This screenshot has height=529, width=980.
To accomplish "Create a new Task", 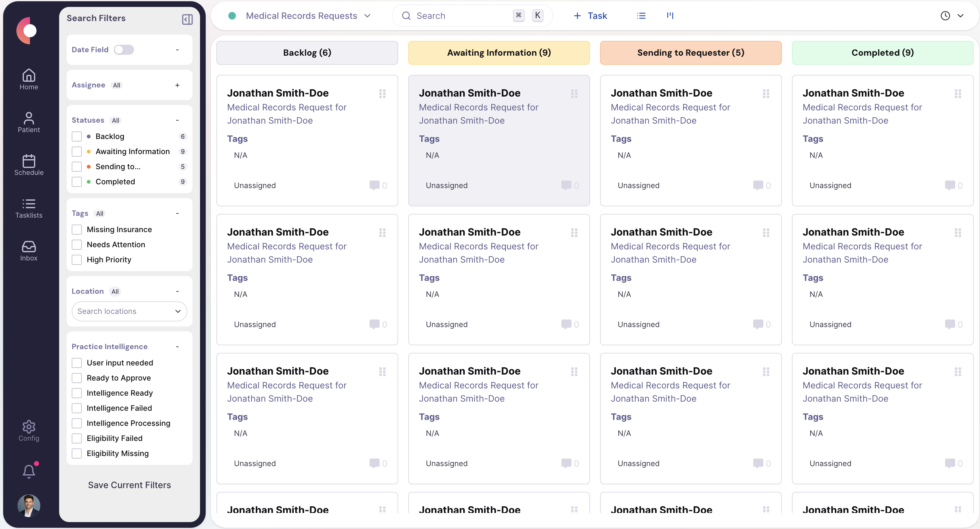I will [x=590, y=16].
